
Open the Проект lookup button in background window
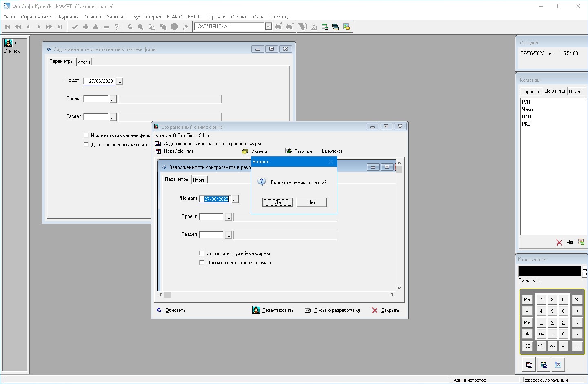point(113,99)
